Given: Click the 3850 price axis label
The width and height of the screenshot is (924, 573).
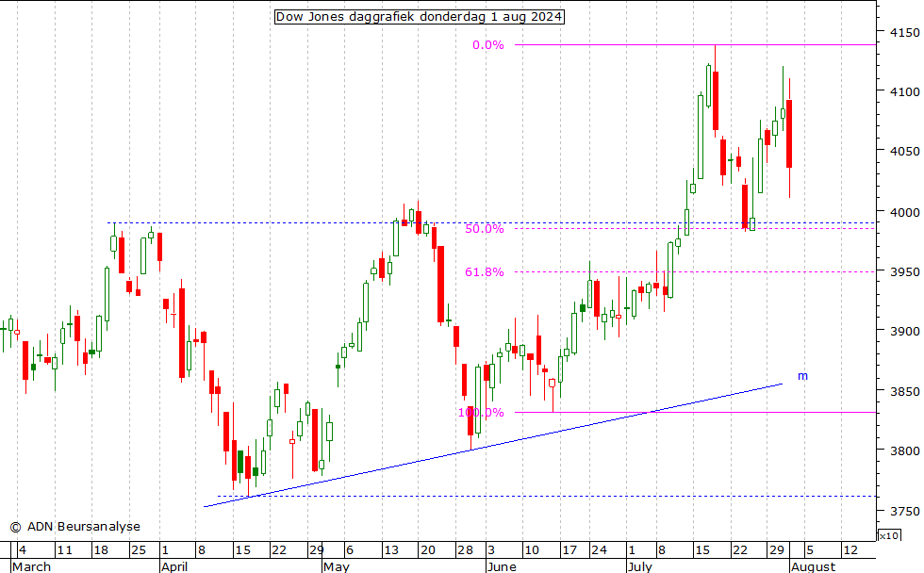Looking at the screenshot, I should 904,391.
